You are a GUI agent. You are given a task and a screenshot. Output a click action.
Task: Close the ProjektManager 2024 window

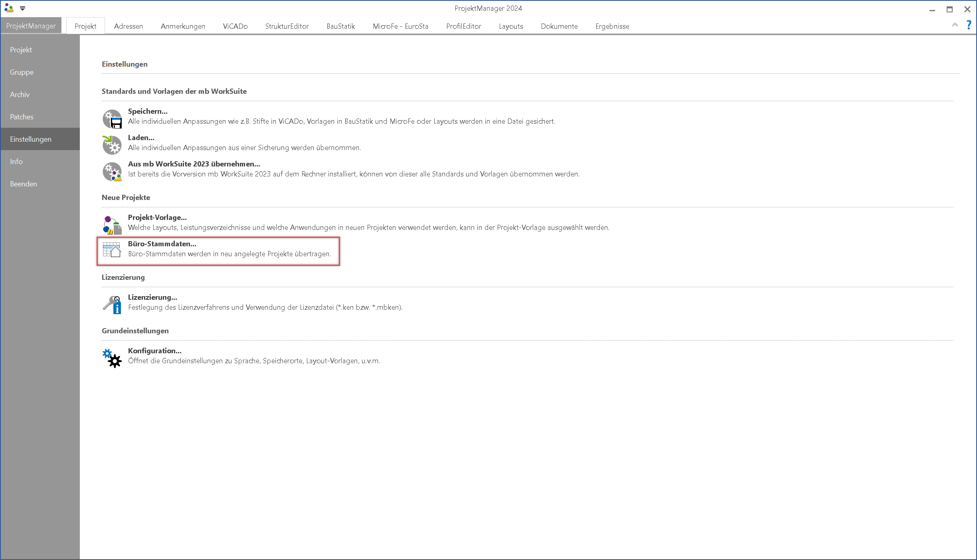pyautogui.click(x=967, y=9)
